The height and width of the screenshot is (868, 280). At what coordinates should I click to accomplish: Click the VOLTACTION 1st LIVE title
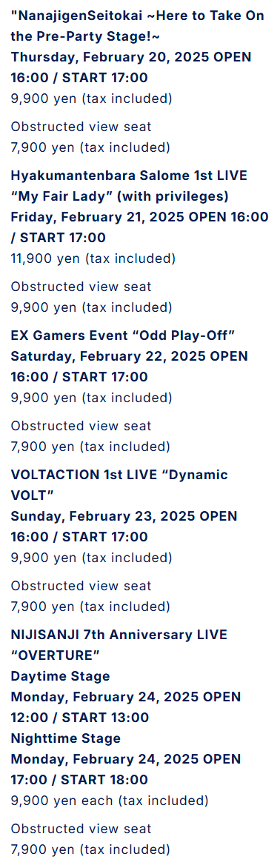click(x=119, y=485)
